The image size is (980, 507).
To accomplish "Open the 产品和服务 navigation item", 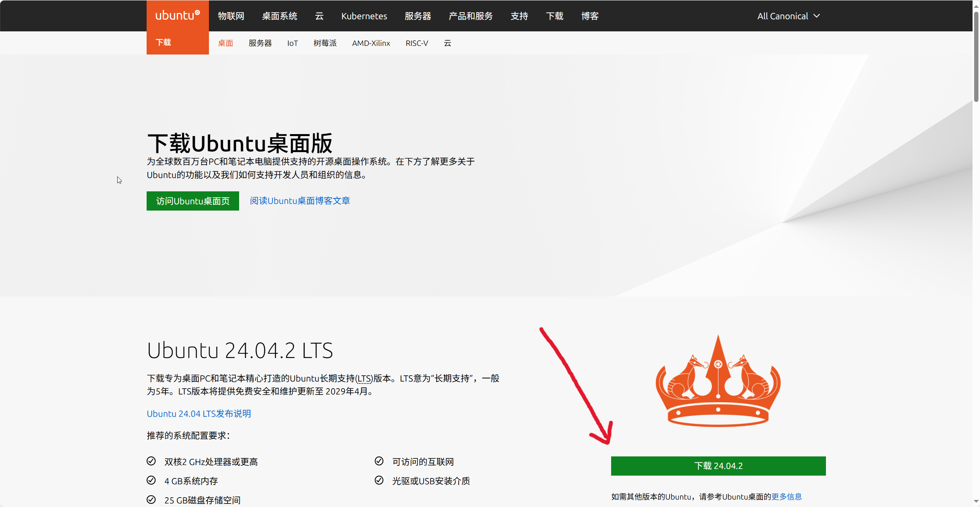I will (x=471, y=16).
